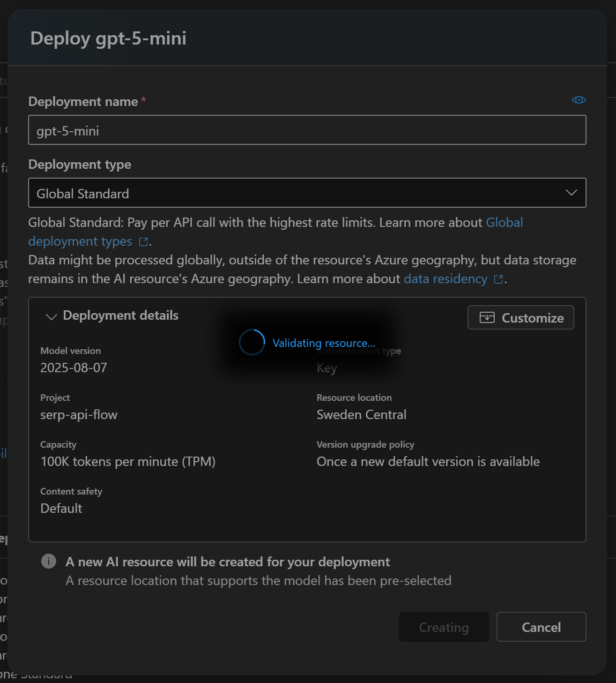Cancel the gpt-5-mini deployment

point(541,627)
